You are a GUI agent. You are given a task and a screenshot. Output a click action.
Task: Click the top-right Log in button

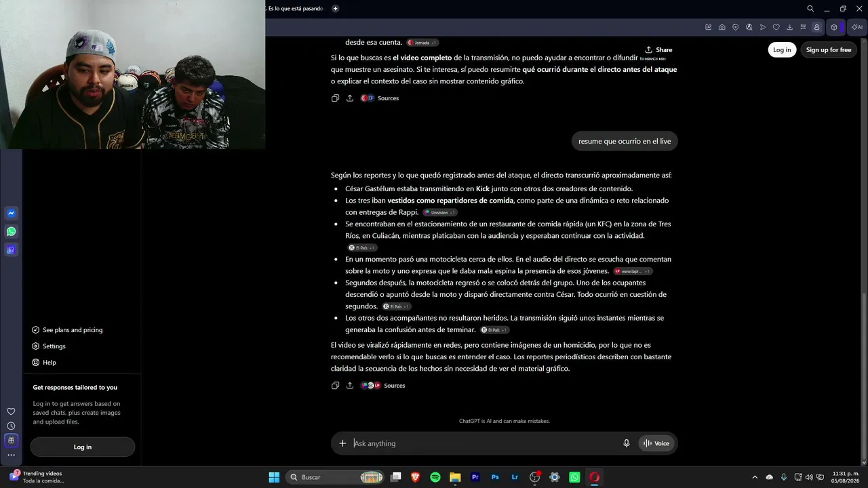coord(782,49)
